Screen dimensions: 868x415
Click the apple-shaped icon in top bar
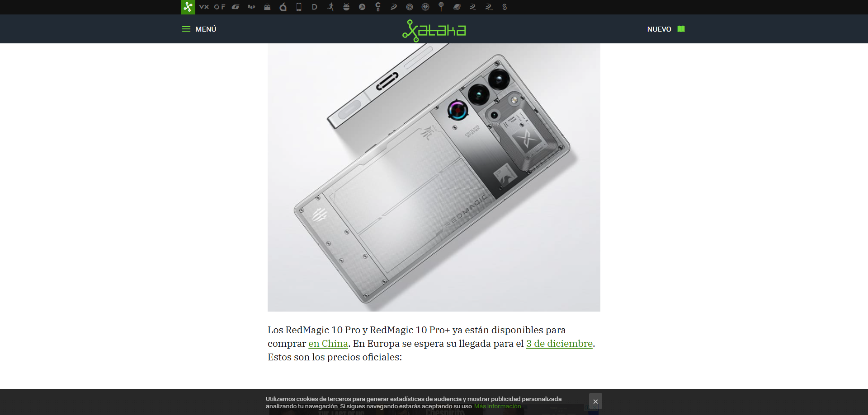pos(283,7)
